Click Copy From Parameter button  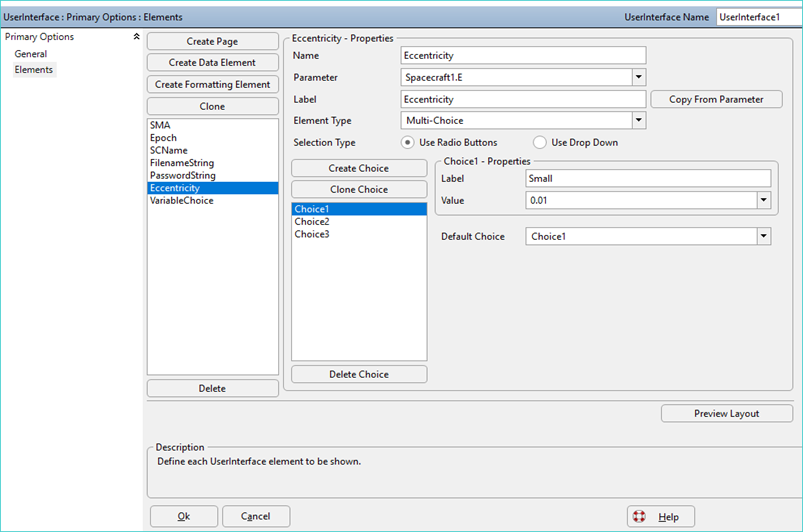coord(716,99)
